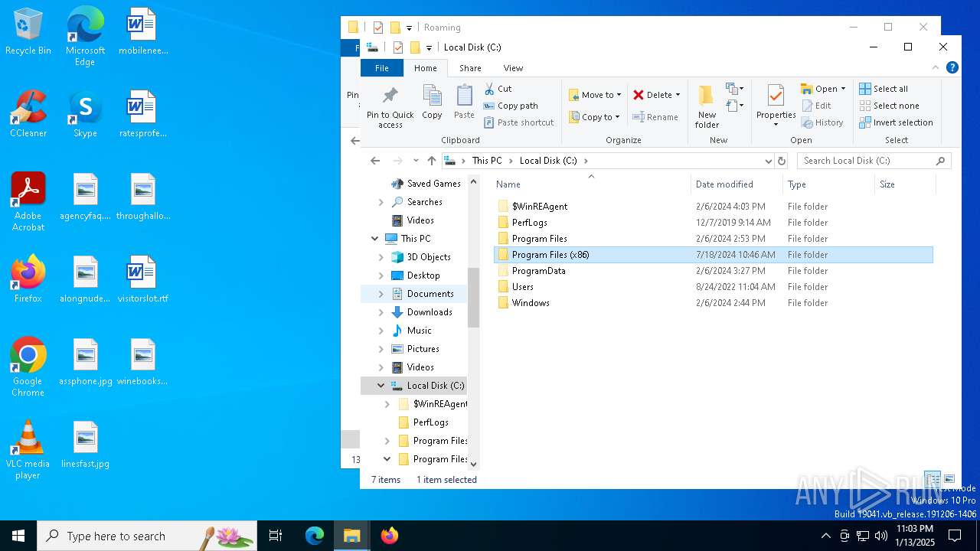Image resolution: width=980 pixels, height=551 pixels.
Task: Click Copy path in Clipboard group
Action: coord(511,106)
